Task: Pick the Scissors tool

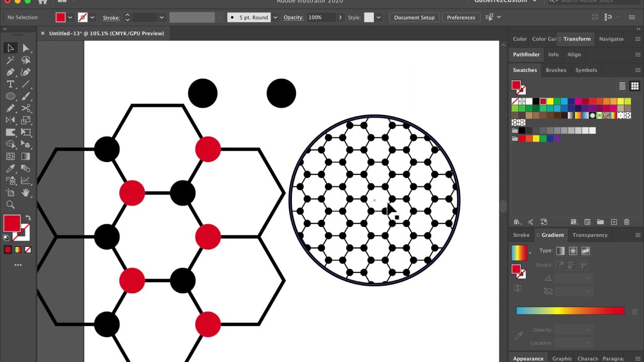Action: pos(26,108)
